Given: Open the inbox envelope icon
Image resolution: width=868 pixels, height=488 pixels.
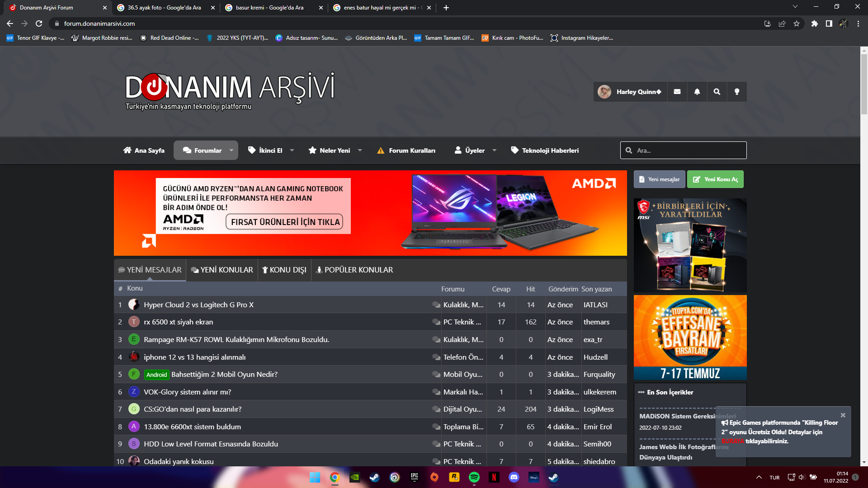Looking at the screenshot, I should coord(677,92).
